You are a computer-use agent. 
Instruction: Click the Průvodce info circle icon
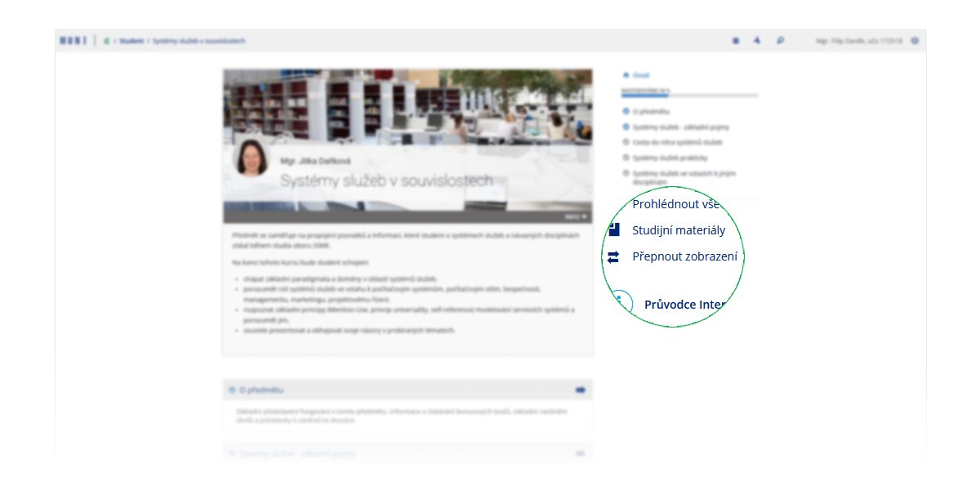(621, 302)
